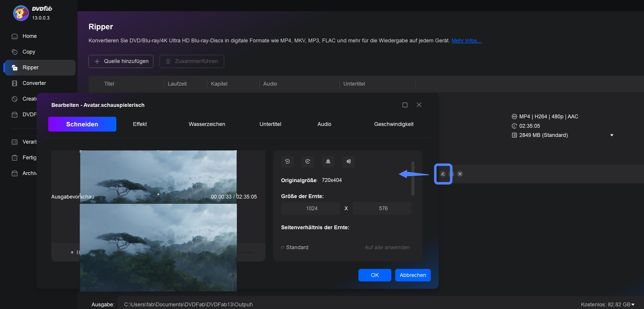Switch to the Effekt tab
The image size is (644, 309).
click(x=140, y=123)
